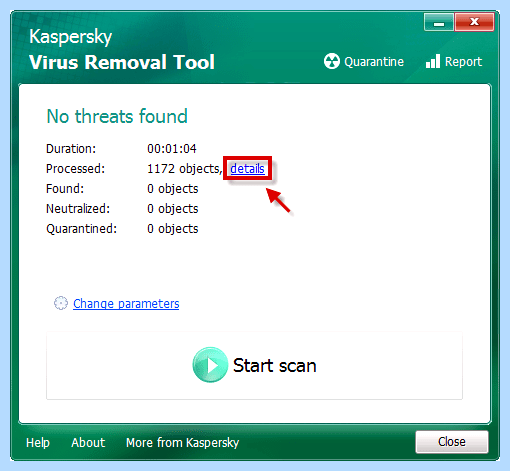Click the Found: label
Image resolution: width=510 pixels, height=471 pixels.
(x=65, y=189)
